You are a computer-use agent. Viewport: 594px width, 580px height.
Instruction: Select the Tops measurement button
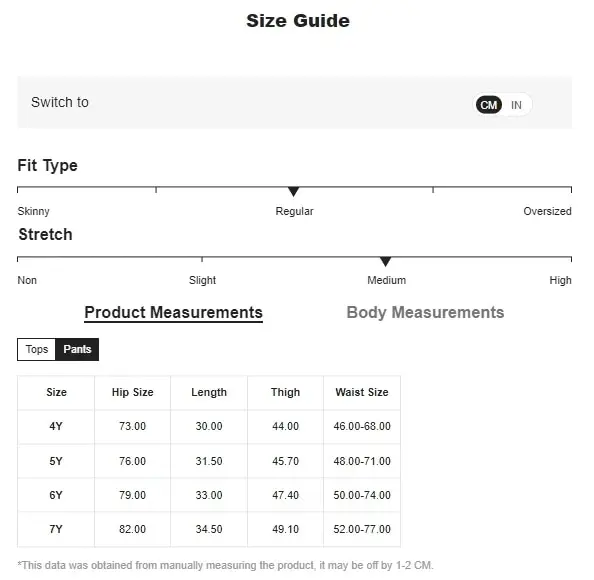coord(37,349)
